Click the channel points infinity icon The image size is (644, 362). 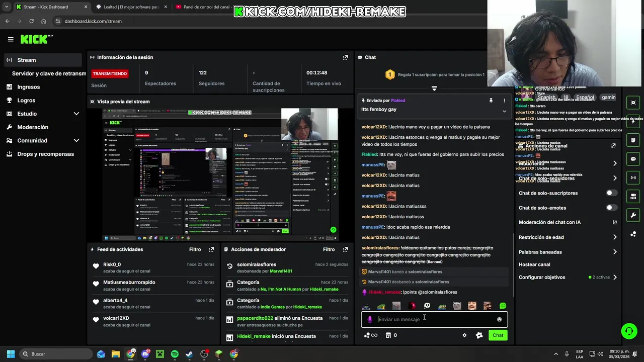(371, 335)
